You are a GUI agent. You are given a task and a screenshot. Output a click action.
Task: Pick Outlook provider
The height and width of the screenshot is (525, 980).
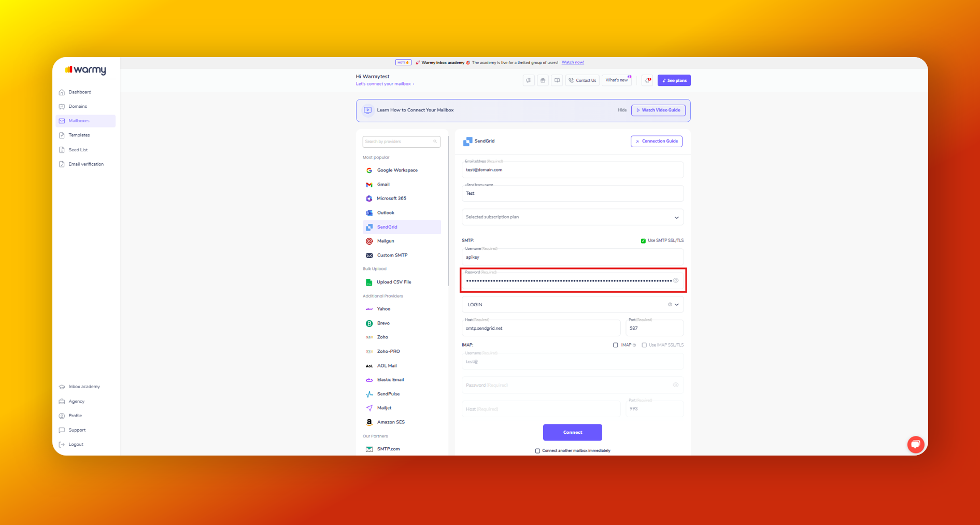[402, 212]
